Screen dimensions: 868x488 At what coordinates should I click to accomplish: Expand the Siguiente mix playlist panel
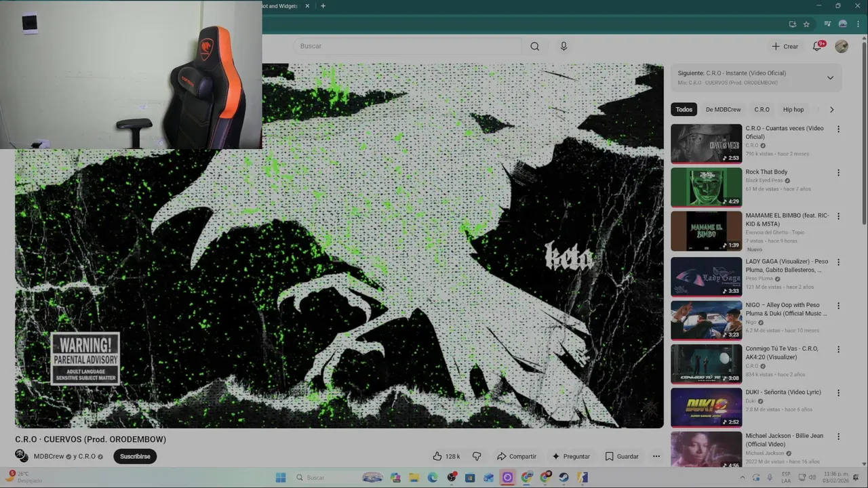[x=830, y=78]
